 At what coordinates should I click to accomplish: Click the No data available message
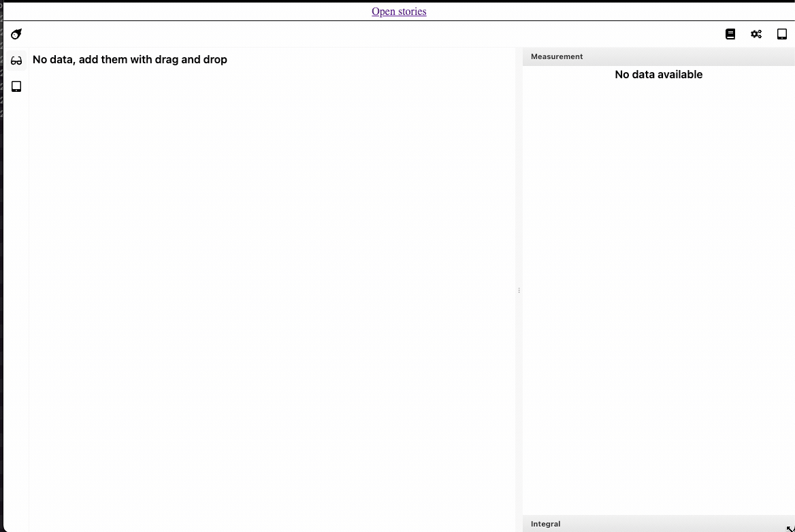click(x=658, y=75)
